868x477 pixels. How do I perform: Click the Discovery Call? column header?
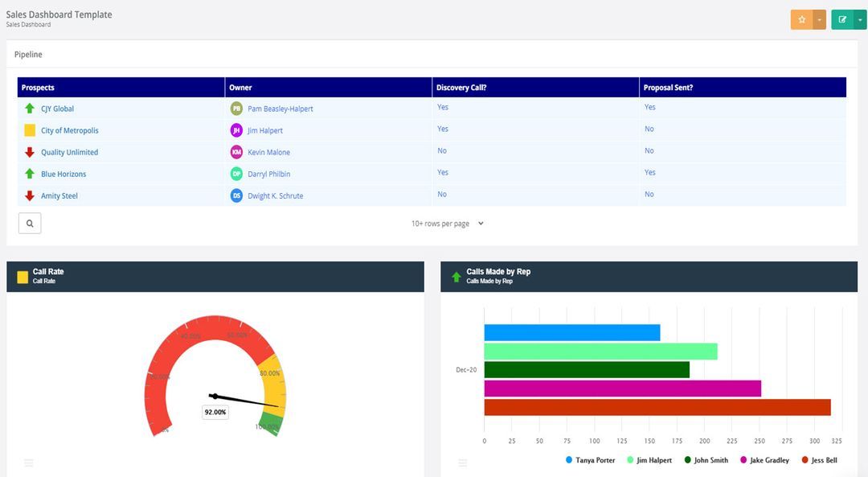(x=461, y=87)
